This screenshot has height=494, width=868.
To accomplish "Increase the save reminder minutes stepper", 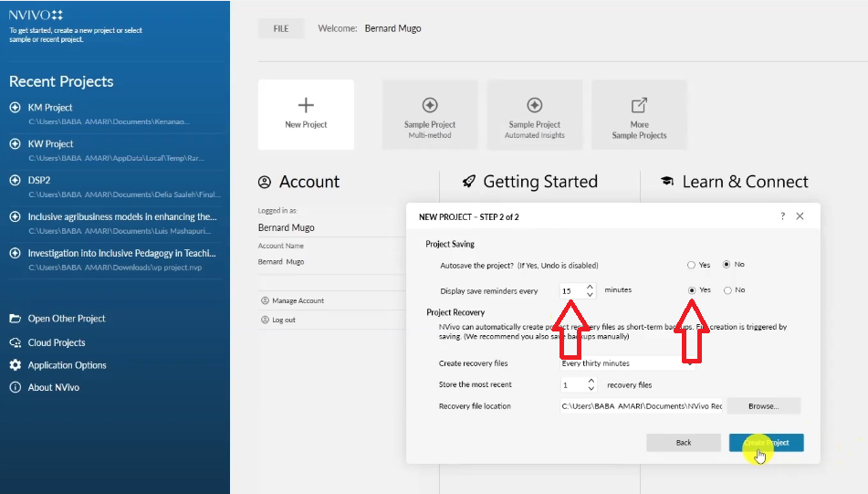I will pos(591,287).
